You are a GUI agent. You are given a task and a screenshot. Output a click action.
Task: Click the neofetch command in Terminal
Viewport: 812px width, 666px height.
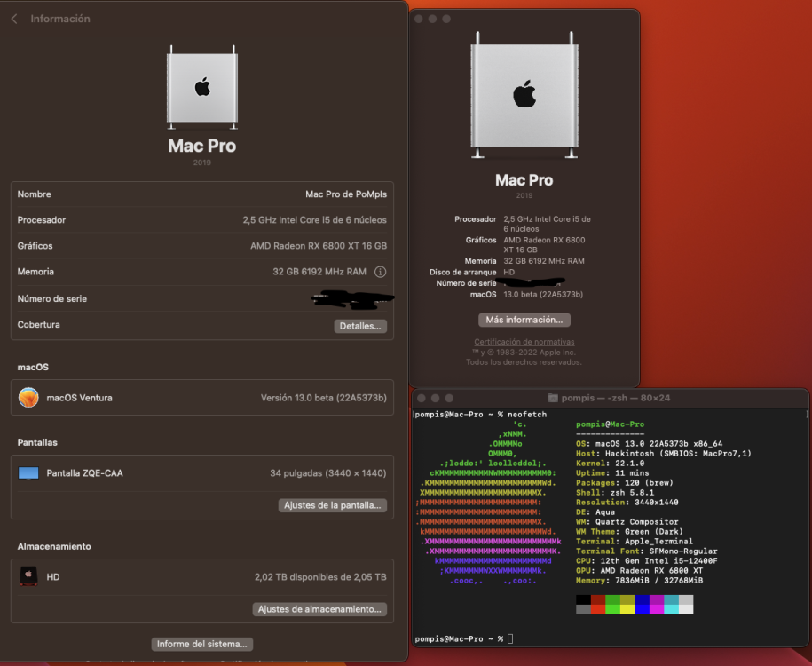point(526,415)
